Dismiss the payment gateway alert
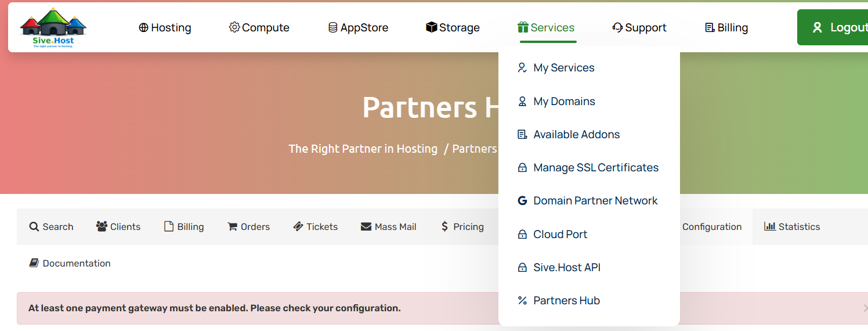 coord(865,308)
